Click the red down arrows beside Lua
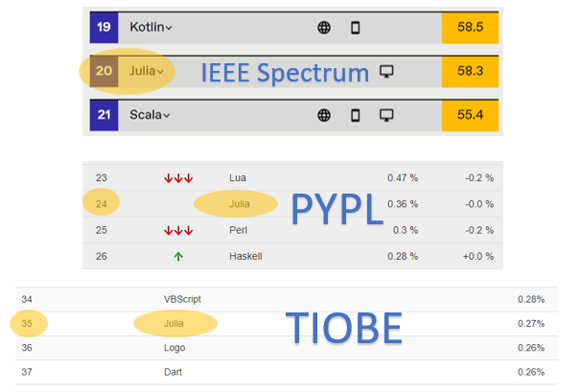Screen dimensions: 580x392 pyautogui.click(x=178, y=177)
